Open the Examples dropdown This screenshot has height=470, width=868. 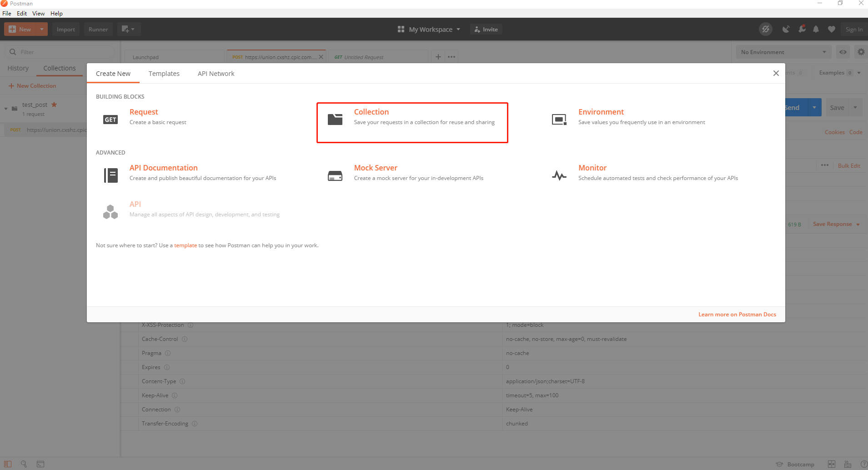click(x=840, y=73)
